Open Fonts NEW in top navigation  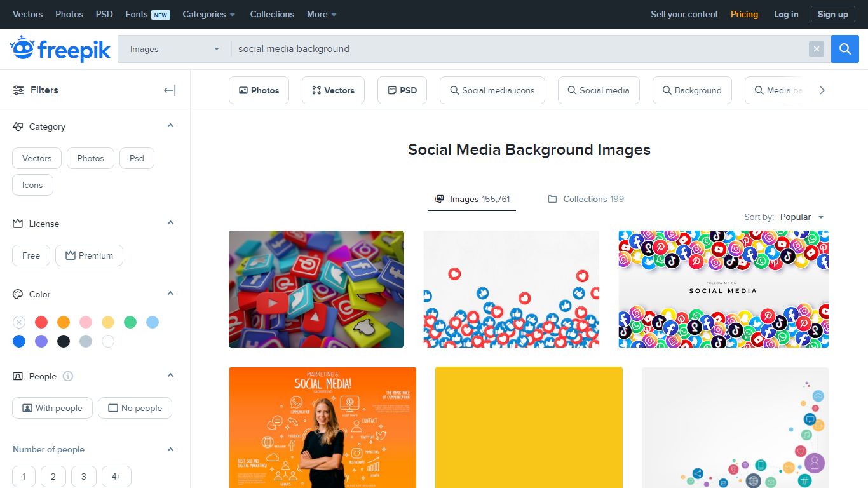(147, 14)
